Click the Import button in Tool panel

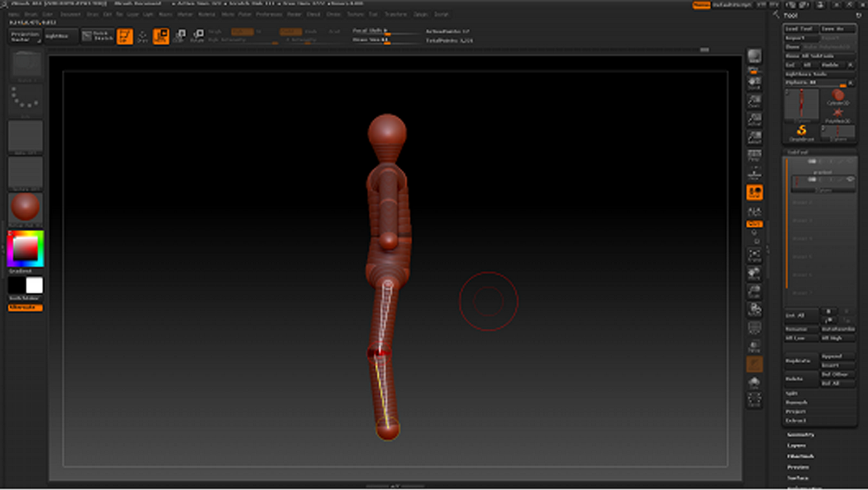coord(801,37)
